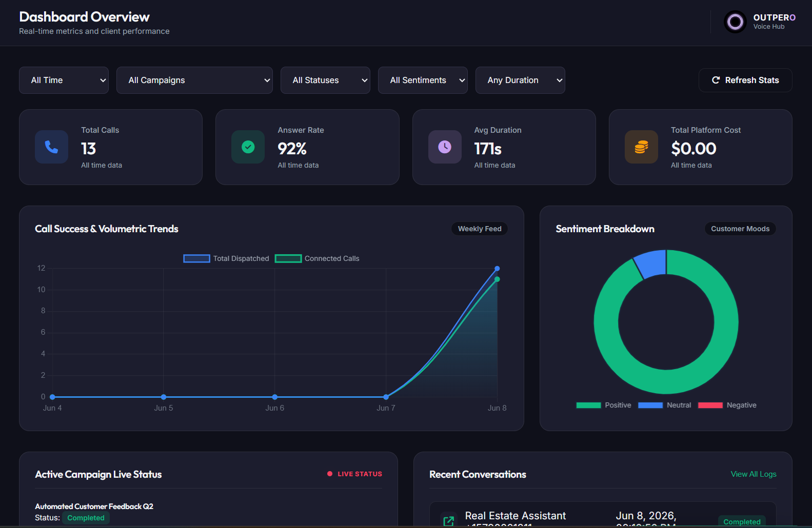Click the Avg Duration value 171s
This screenshot has width=812, height=528.
point(488,149)
